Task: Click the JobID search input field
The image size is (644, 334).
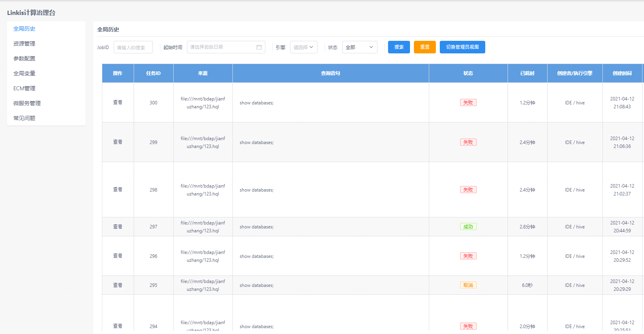Action: coord(133,47)
